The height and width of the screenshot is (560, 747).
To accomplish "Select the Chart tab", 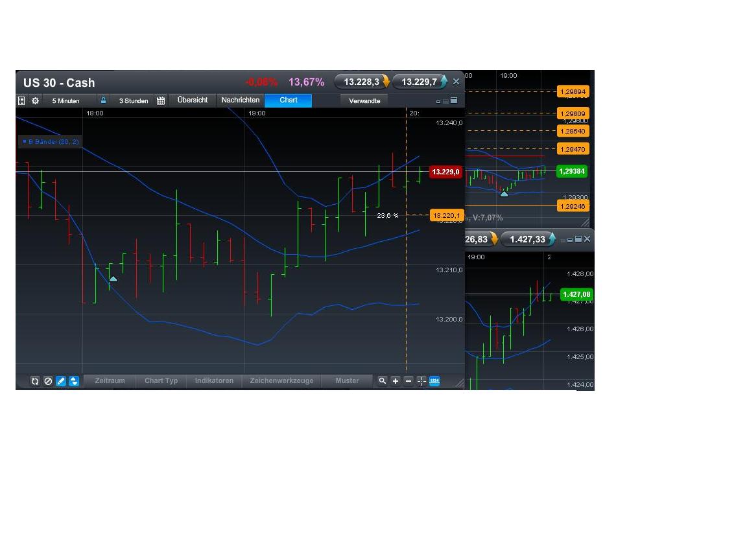I will coord(288,100).
